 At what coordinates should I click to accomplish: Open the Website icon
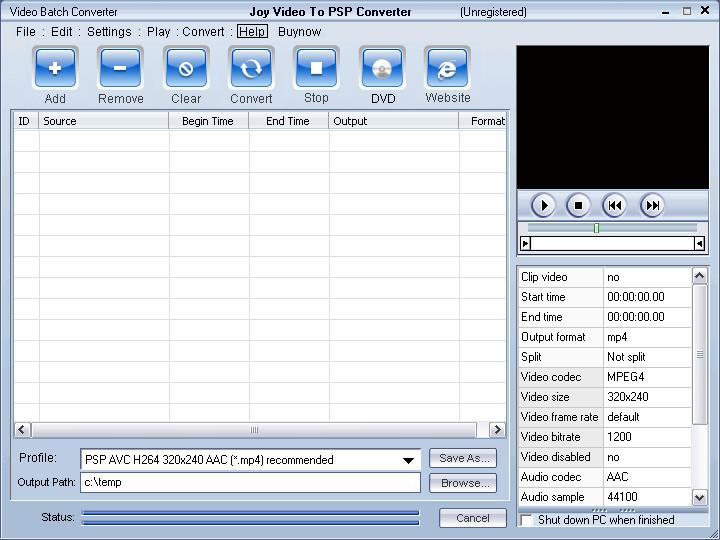coord(447,69)
